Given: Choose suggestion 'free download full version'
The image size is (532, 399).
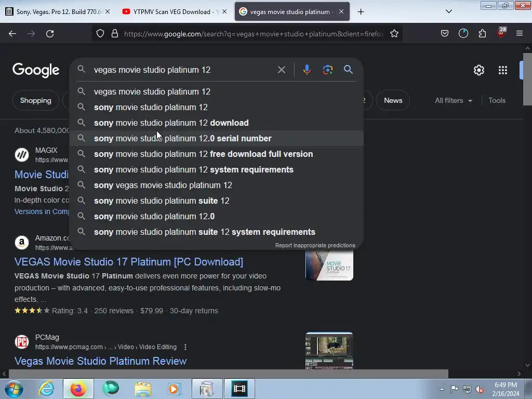Looking at the screenshot, I should point(217,154).
